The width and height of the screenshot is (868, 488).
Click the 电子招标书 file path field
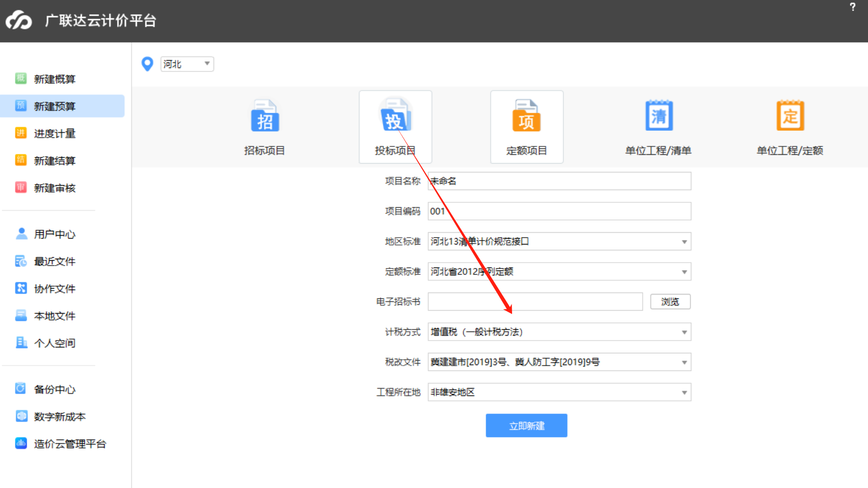pos(535,302)
